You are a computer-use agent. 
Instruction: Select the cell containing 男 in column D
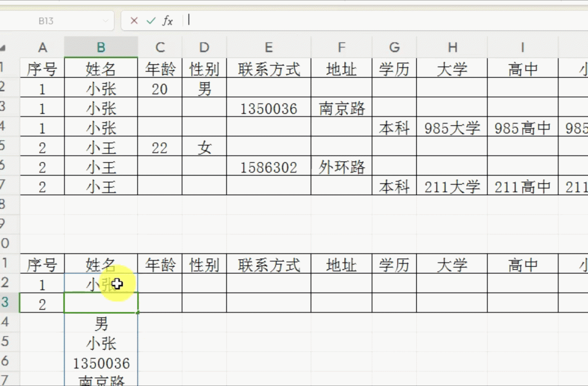tap(204, 88)
